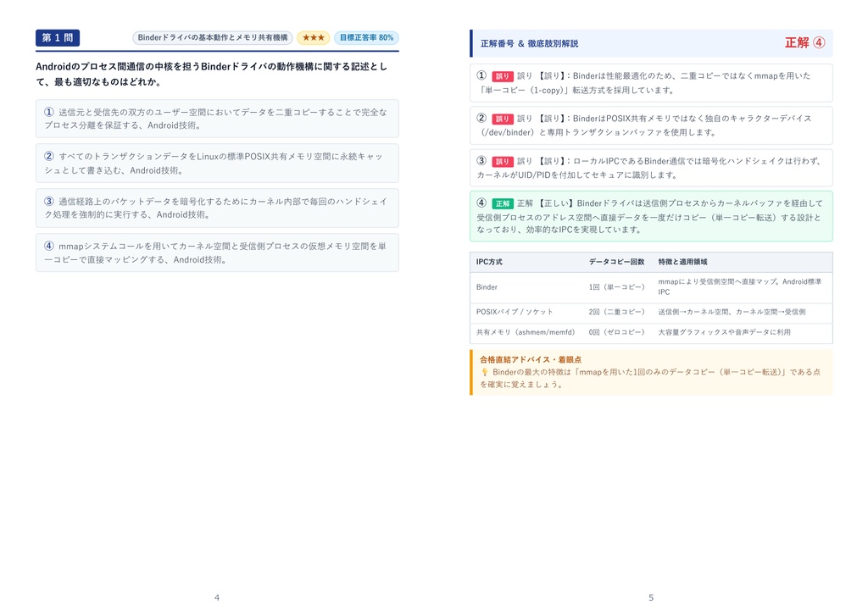Click the red 誤り badge in explanation ②

[502, 119]
